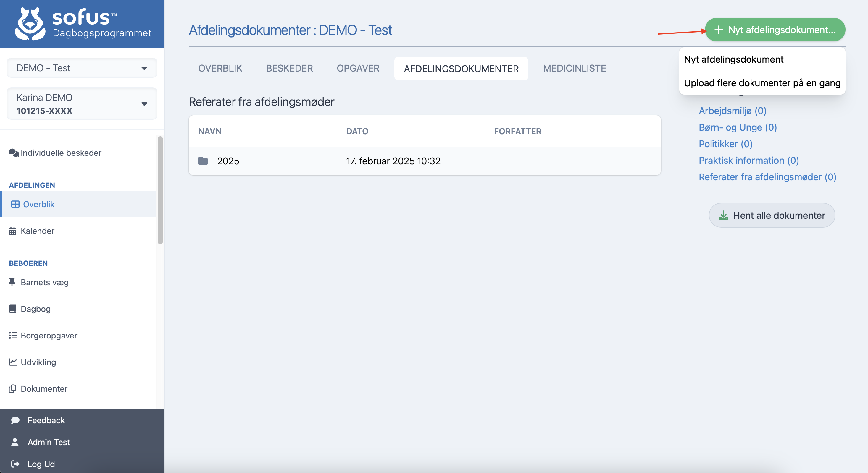Choose Nyt afdelingsdokument menu entry
The width and height of the screenshot is (868, 473).
coord(762,59)
